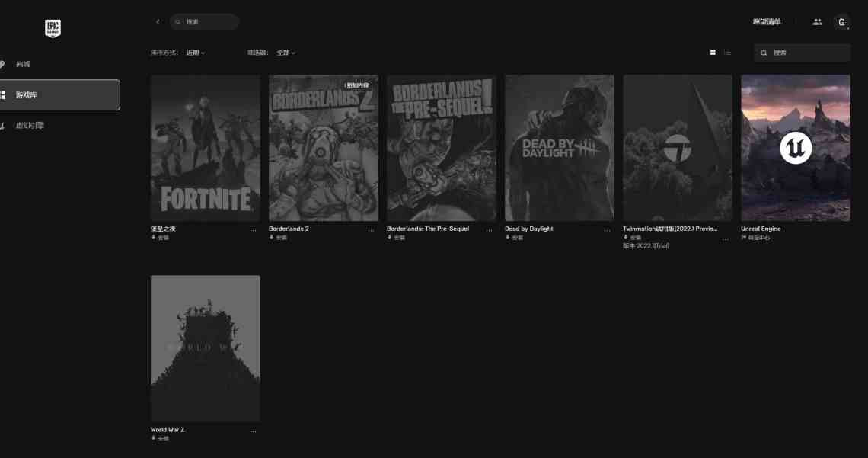
Task: Switch library to list view
Action: click(x=728, y=53)
